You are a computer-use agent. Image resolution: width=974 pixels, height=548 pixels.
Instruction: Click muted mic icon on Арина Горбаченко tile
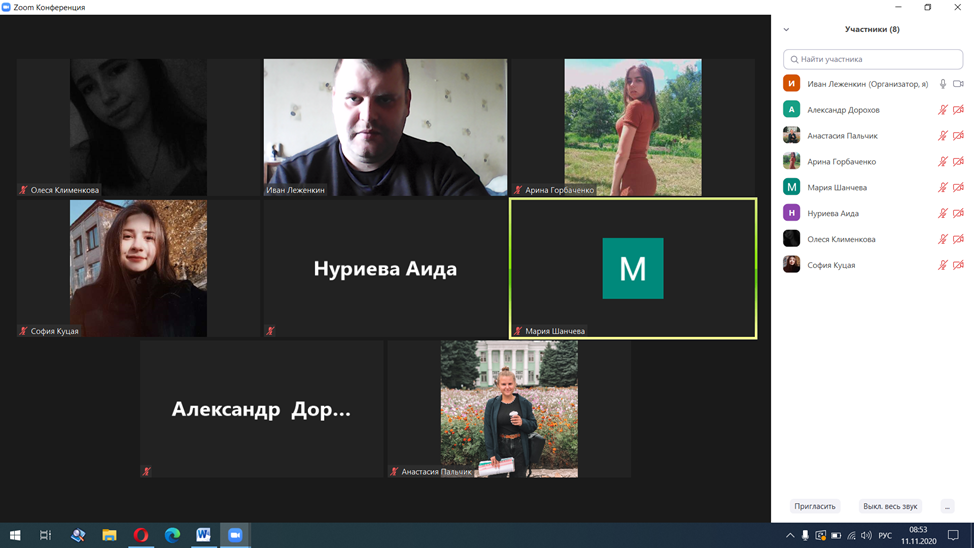[518, 190]
